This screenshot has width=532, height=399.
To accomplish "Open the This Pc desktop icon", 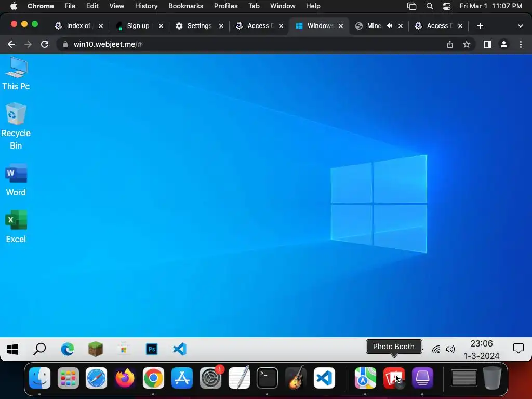I will 16,74.
